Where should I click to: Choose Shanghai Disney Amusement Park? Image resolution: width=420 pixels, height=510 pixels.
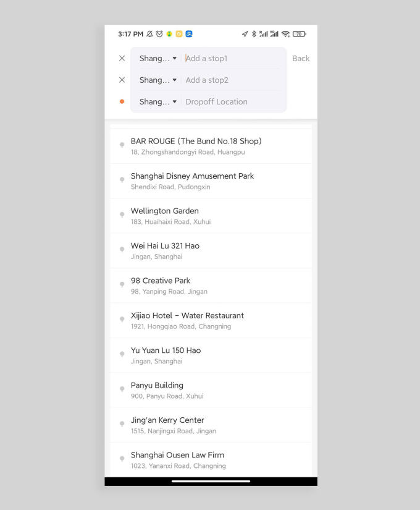pyautogui.click(x=192, y=181)
